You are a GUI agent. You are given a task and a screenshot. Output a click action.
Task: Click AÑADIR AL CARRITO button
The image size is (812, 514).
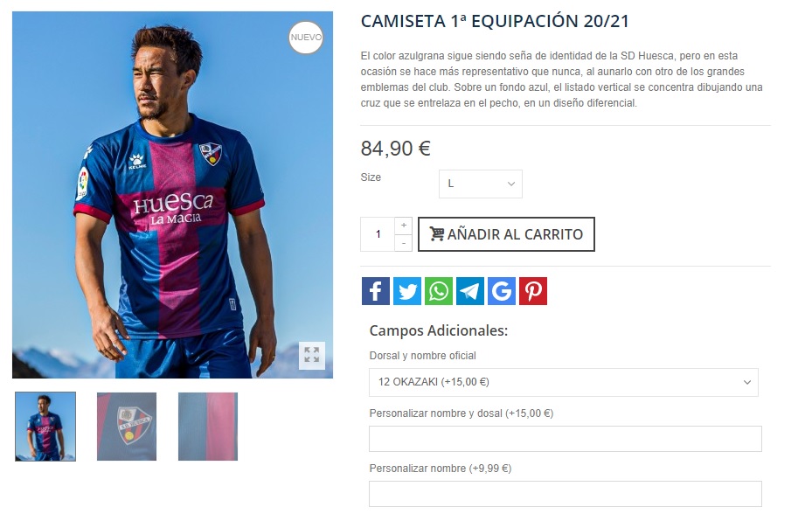pyautogui.click(x=506, y=234)
